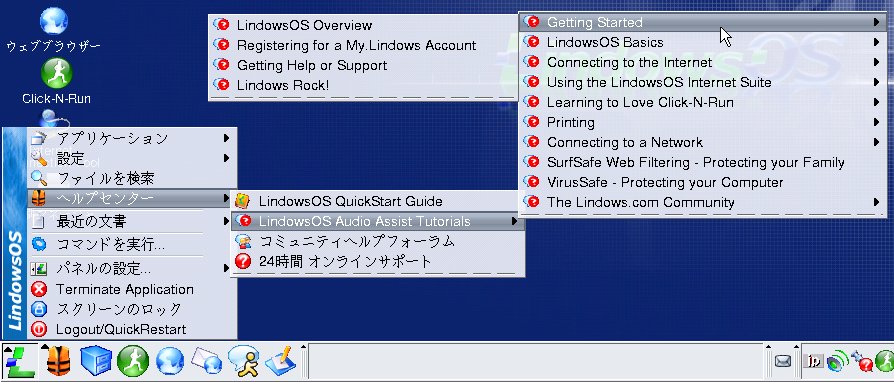Click the envelope mail notifier tray icon
894x382 pixels.
(x=783, y=361)
